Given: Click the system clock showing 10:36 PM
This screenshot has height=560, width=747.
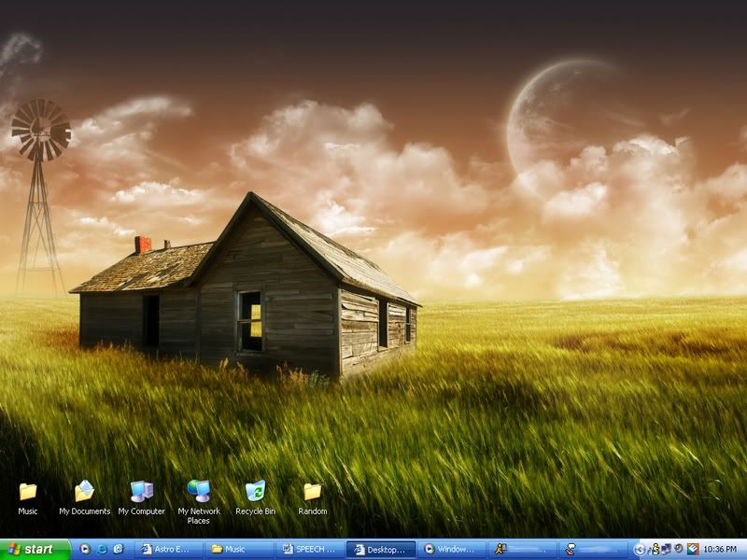Looking at the screenshot, I should point(720,550).
